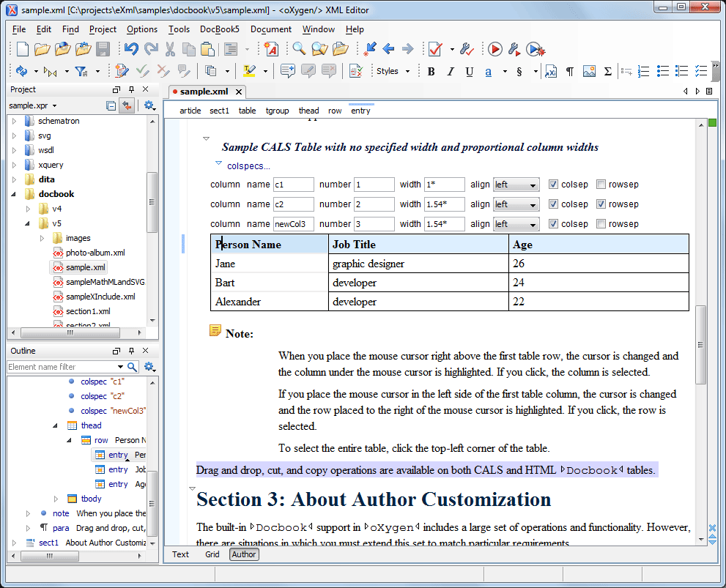726x588 pixels.
Task: Open sample.xpr project dropdown
Action: pyautogui.click(x=33, y=105)
